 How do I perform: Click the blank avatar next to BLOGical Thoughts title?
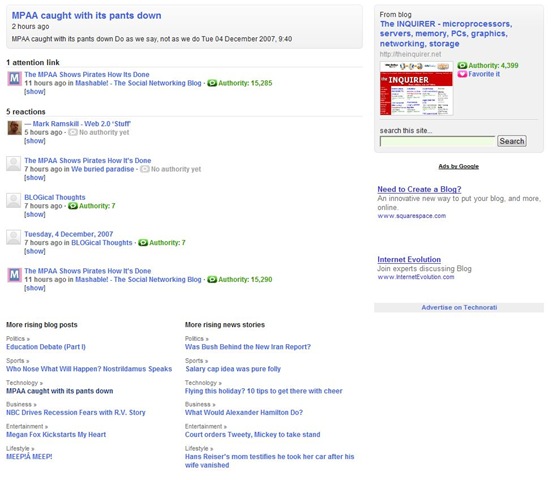point(13,201)
